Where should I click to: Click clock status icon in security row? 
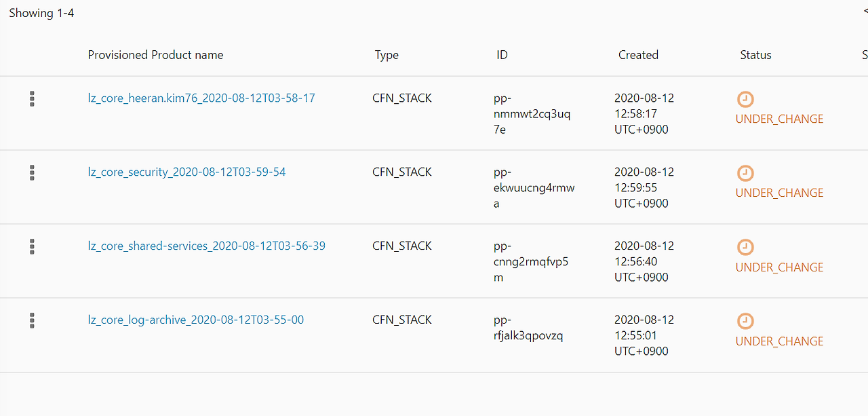pyautogui.click(x=745, y=173)
